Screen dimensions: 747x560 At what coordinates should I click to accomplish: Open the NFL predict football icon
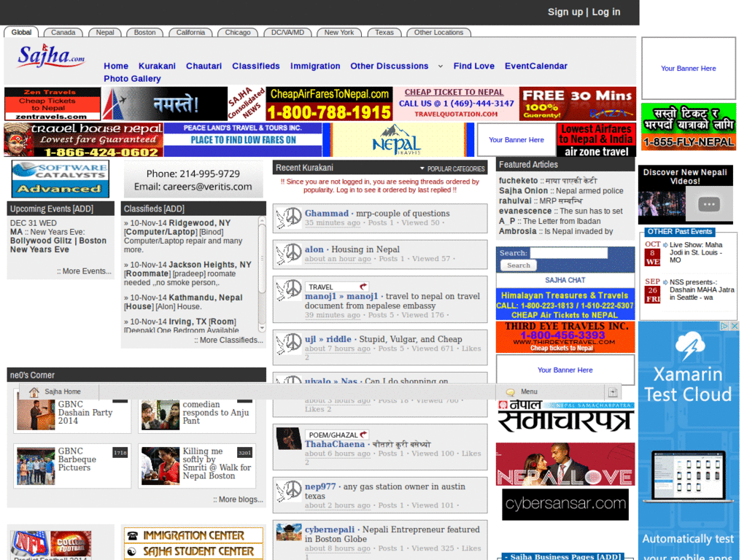pyautogui.click(x=29, y=543)
